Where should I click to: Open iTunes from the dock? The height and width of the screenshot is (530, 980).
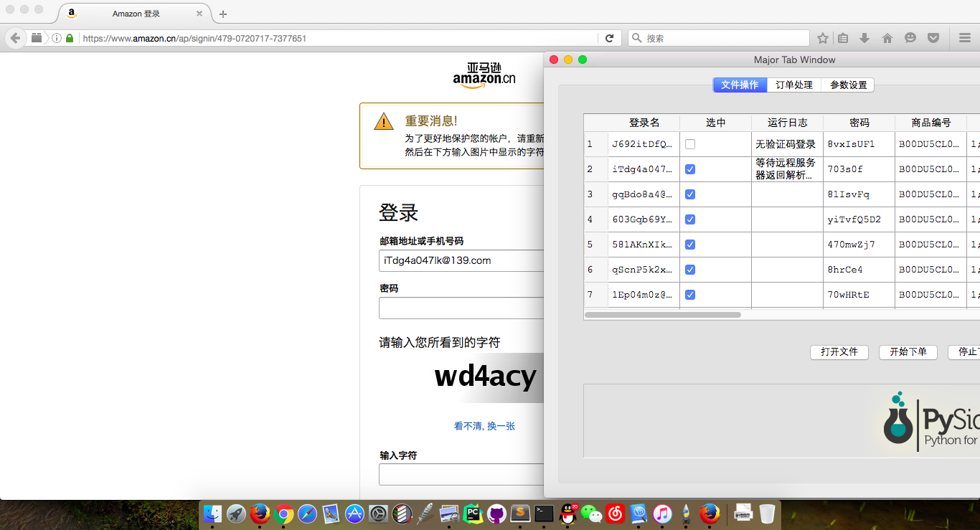662,514
